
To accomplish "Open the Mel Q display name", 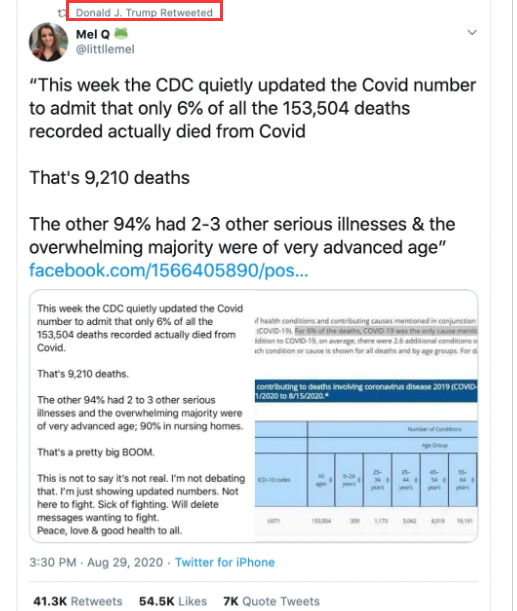I will pos(93,34).
